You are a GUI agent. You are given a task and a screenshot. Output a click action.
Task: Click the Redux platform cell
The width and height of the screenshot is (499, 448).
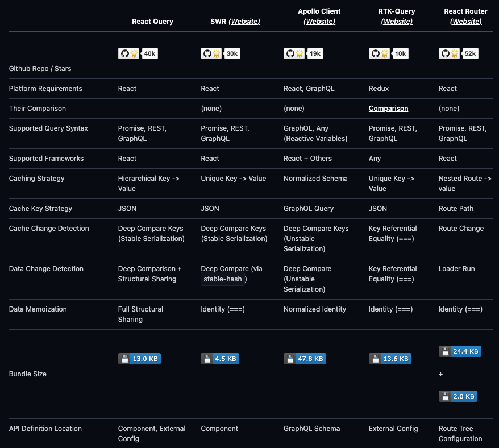(379, 89)
